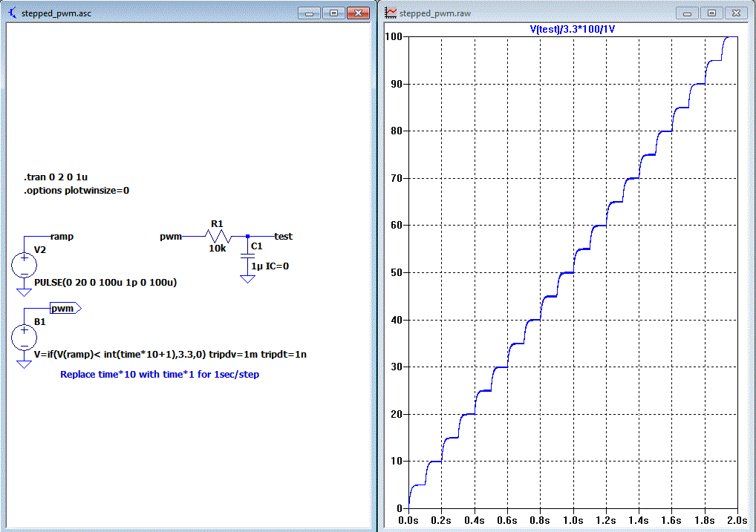
Task: Select the V2 voltage source symbol
Action: (x=24, y=265)
